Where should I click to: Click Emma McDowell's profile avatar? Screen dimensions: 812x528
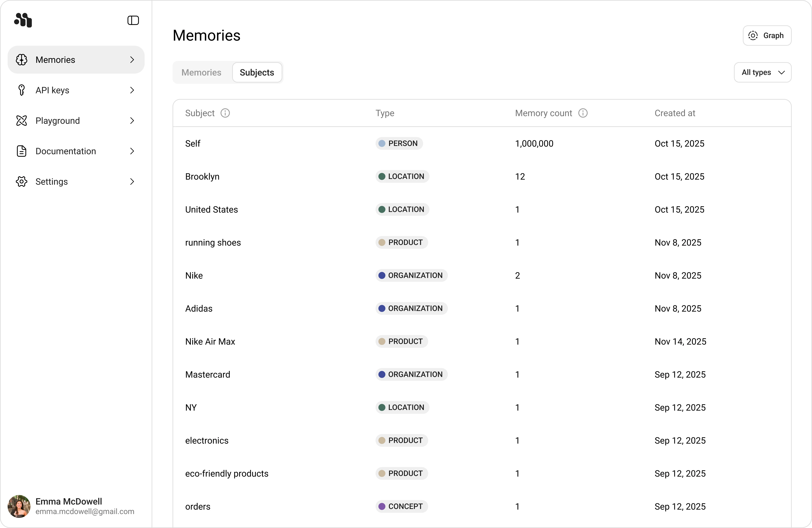(x=19, y=506)
